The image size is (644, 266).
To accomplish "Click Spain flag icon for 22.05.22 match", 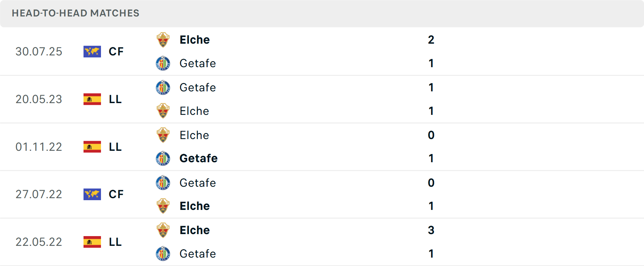I will click(92, 242).
